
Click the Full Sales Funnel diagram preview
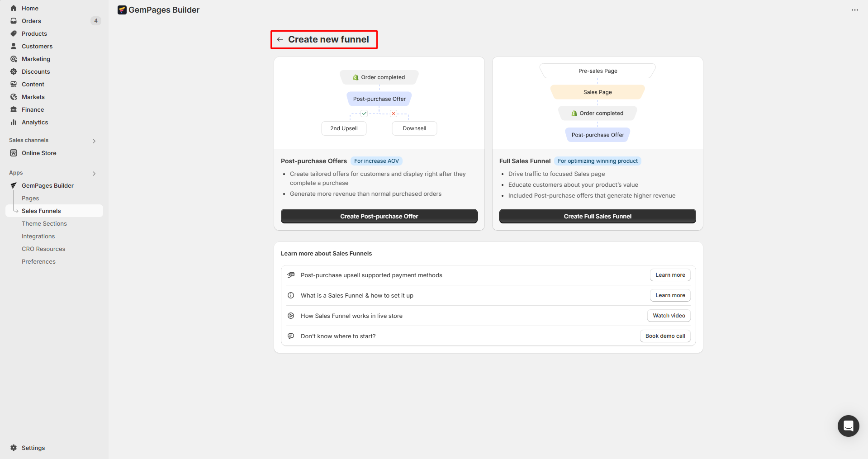point(598,103)
